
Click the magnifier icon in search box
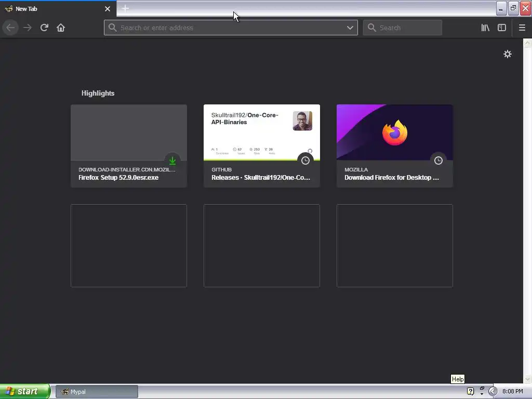point(372,28)
